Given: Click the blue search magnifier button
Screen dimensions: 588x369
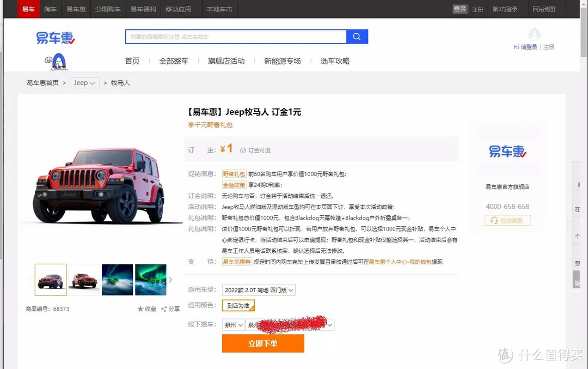Looking at the screenshot, I should pos(357,37).
